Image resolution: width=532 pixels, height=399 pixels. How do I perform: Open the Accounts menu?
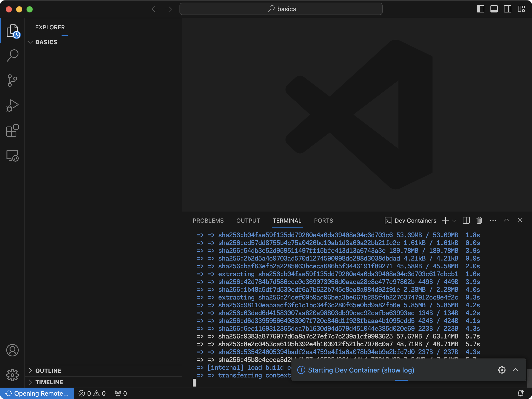[12, 350]
